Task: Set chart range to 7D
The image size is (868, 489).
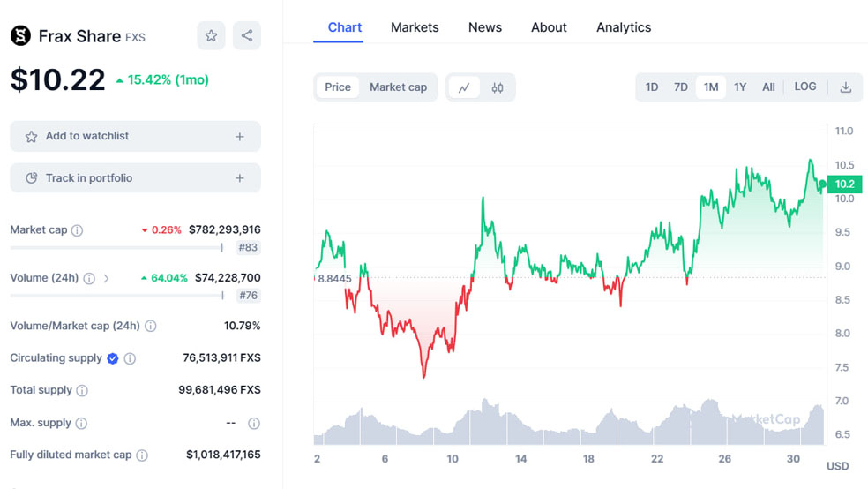Action: tap(680, 87)
